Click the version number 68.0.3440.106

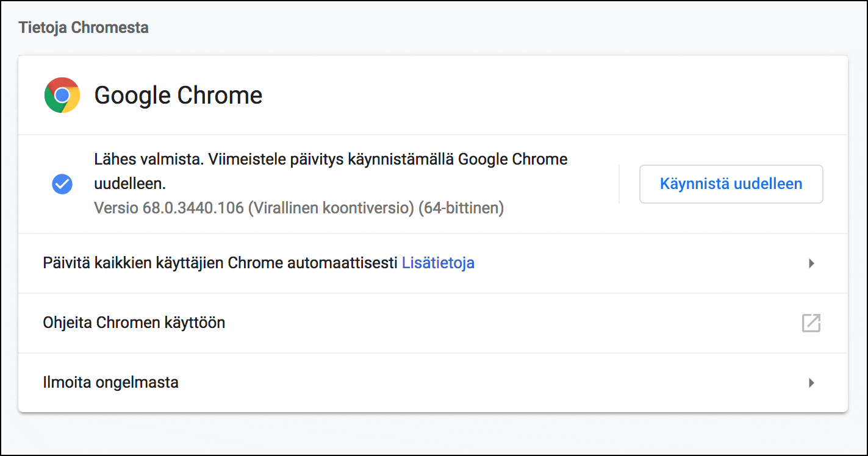click(x=193, y=208)
